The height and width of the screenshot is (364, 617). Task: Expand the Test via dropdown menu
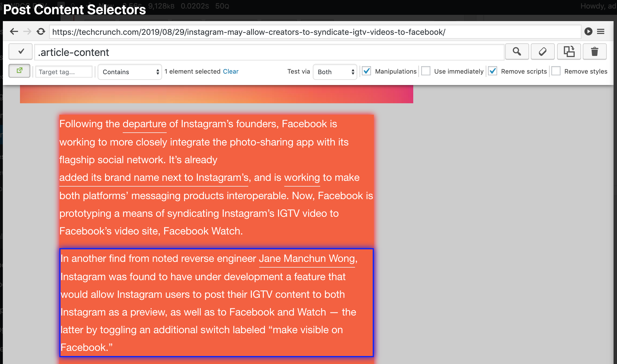tap(336, 72)
